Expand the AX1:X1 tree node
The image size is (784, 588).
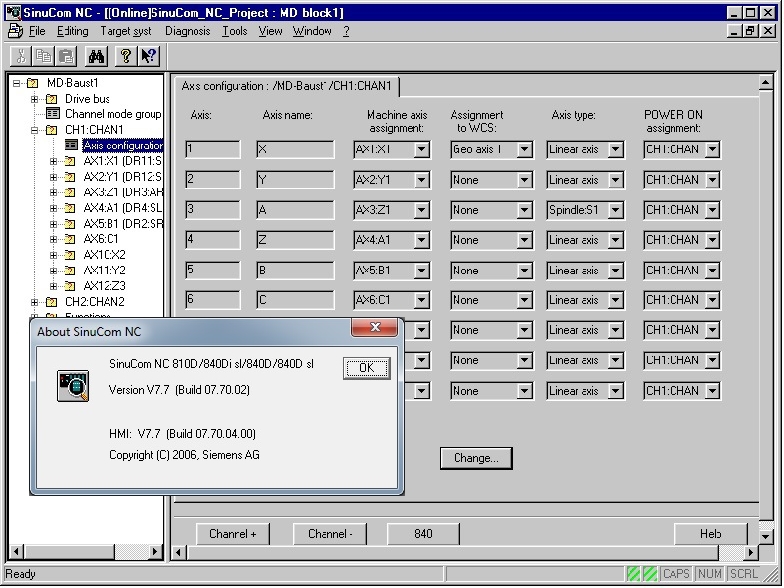point(54,161)
